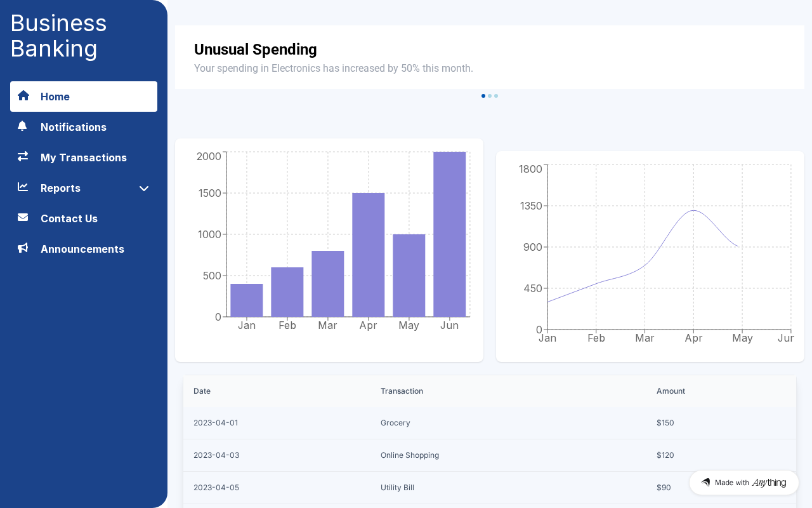Image resolution: width=812 pixels, height=508 pixels.
Task: Click the Grocery transaction row
Action: coord(490,423)
